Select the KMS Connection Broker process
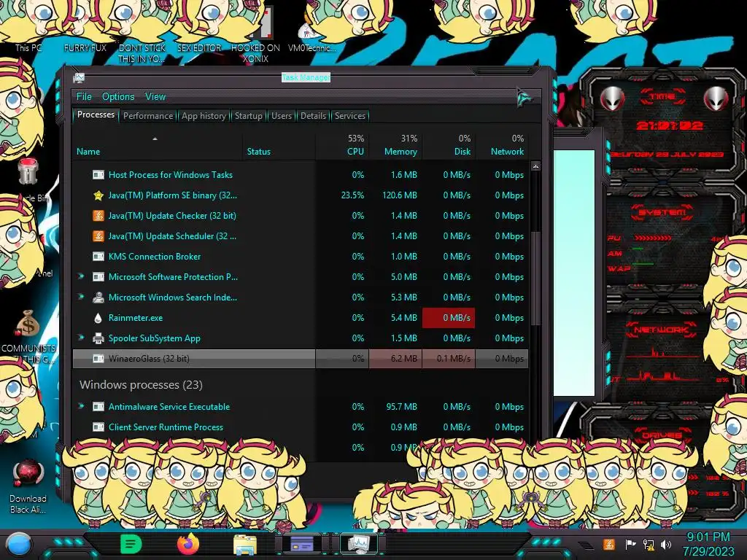The image size is (747, 560). (155, 257)
